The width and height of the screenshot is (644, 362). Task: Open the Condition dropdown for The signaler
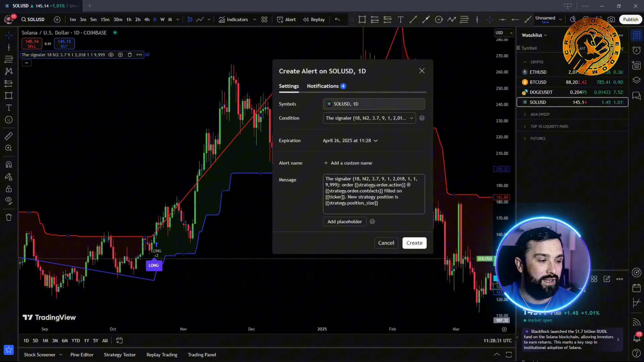[369, 118]
